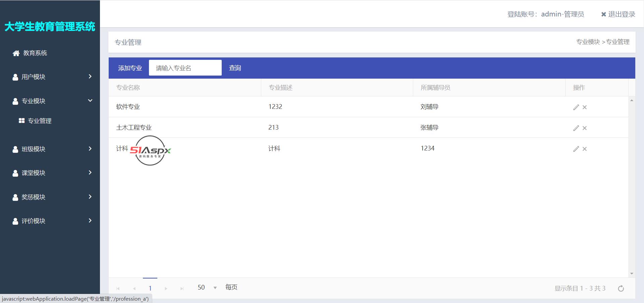644x303 pixels.
Task: Click the 大学生教育管理系统 title
Action: click(x=50, y=27)
